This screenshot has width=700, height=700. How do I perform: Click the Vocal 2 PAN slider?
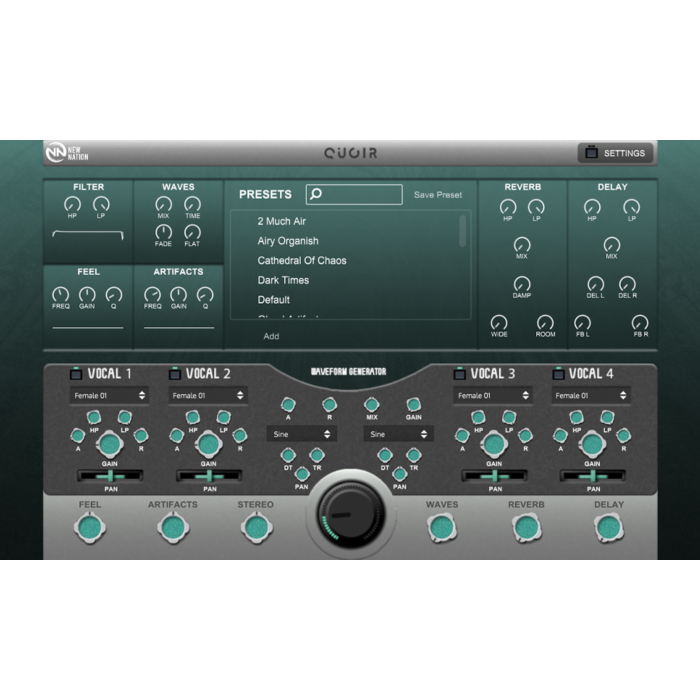(209, 476)
